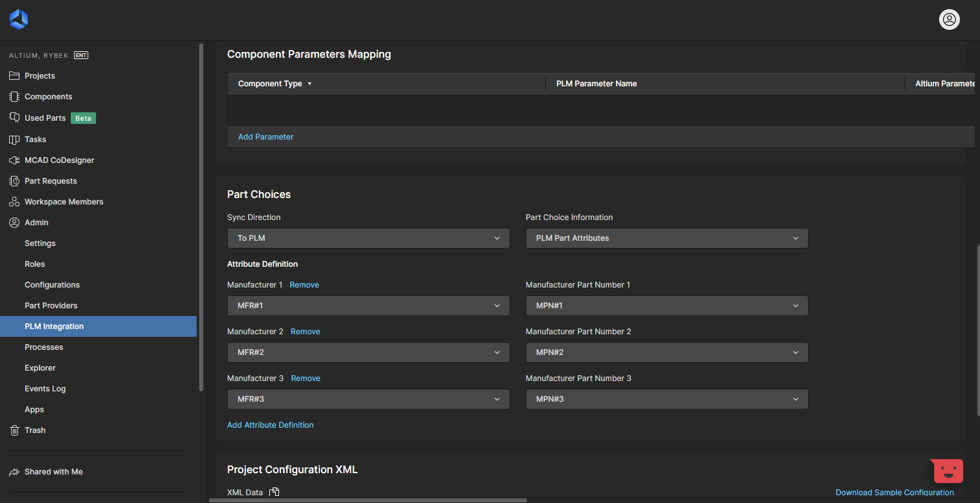Remove the Manufacturer 2 attribute

click(306, 332)
